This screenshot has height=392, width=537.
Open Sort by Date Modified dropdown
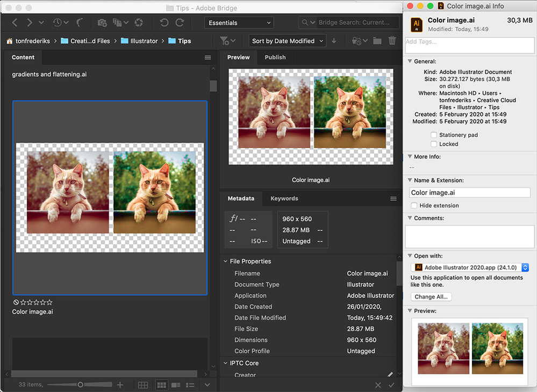pyautogui.click(x=287, y=41)
